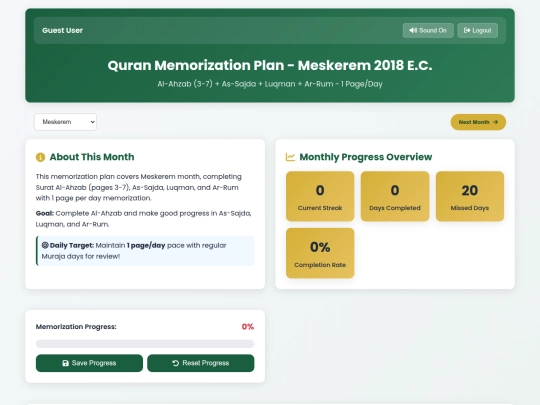Go to Next Month
This screenshot has width=540, height=405.
tap(478, 122)
